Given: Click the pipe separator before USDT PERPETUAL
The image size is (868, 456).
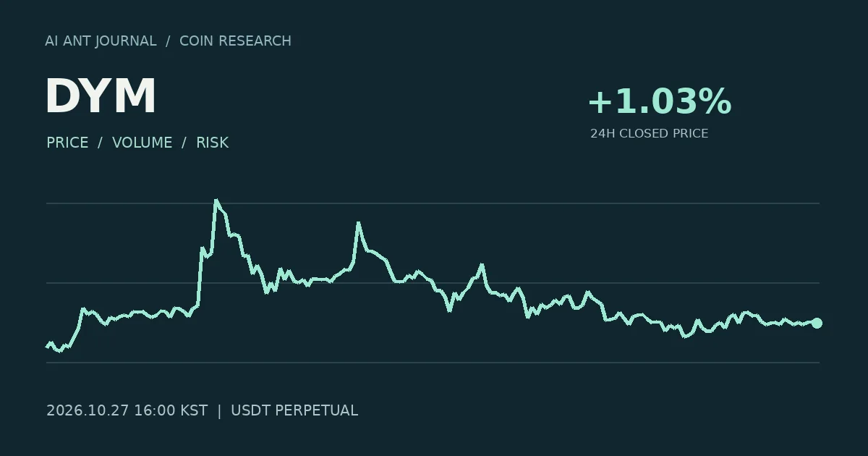Looking at the screenshot, I should [x=219, y=410].
